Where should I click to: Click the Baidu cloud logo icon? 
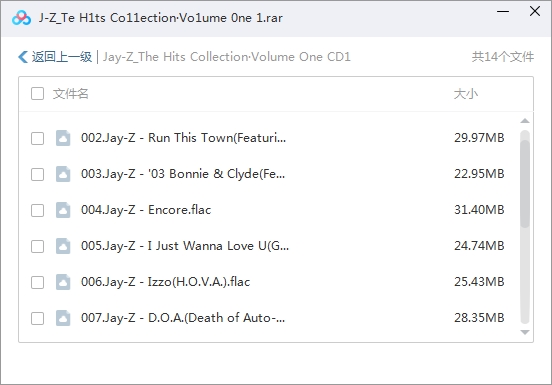[x=21, y=18]
